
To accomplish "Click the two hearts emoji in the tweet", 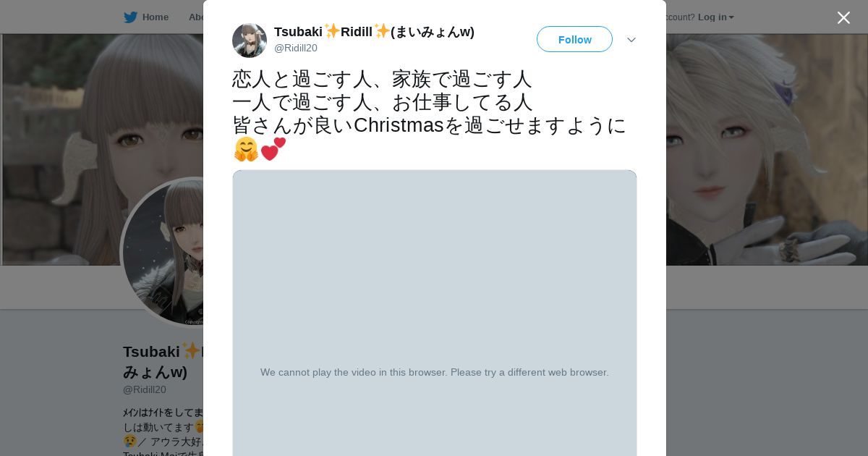I will [x=273, y=149].
